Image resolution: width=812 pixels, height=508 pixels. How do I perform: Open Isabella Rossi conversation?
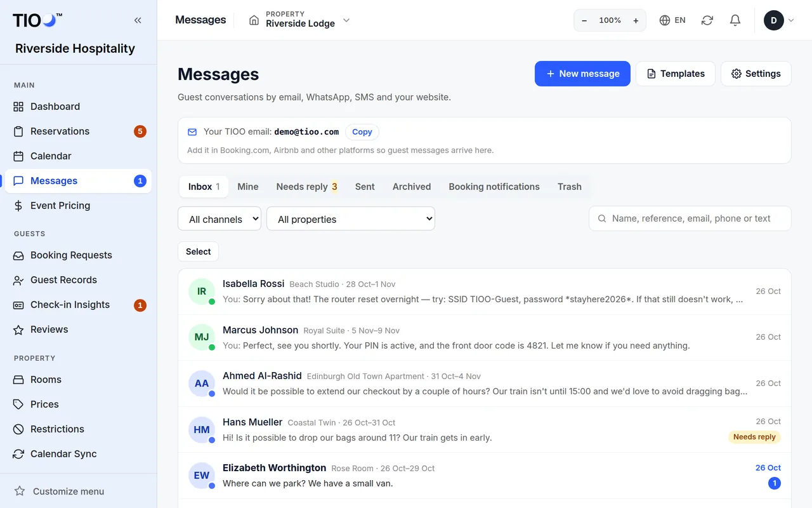tap(485, 291)
